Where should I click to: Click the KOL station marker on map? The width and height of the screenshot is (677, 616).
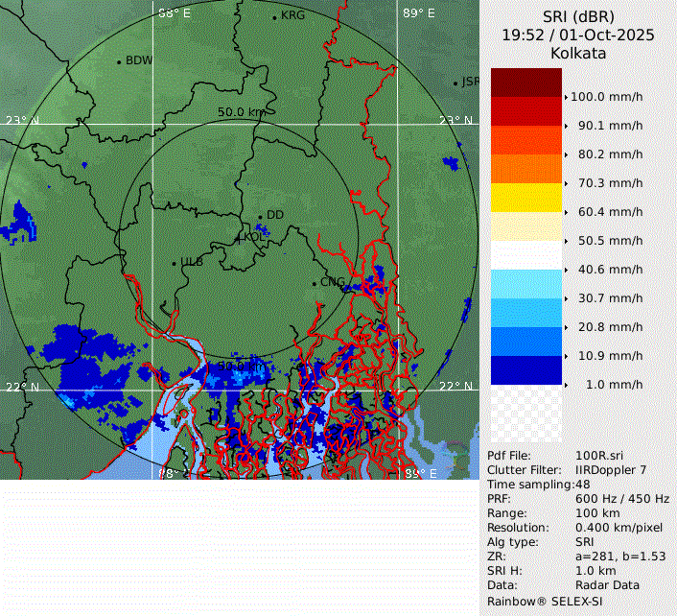240,237
